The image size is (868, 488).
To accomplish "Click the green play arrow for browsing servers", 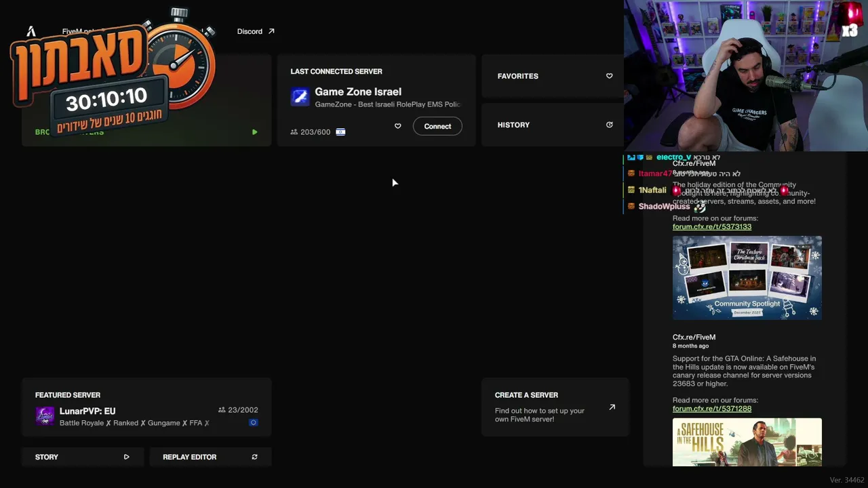I will tap(254, 132).
